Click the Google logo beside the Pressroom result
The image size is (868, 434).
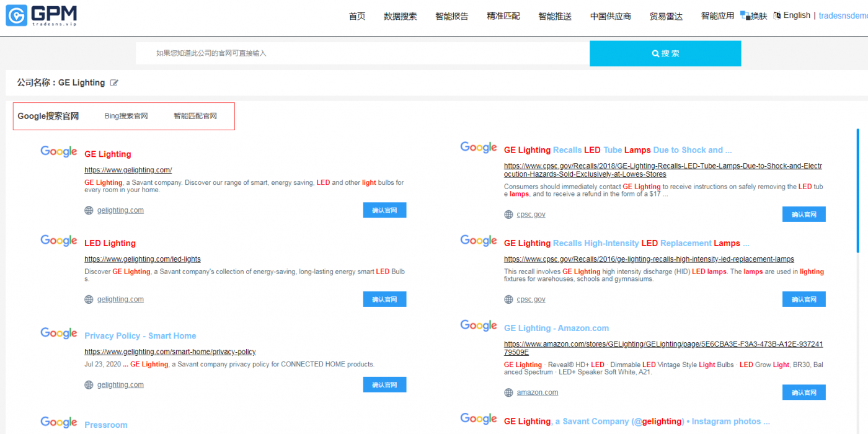(x=59, y=423)
